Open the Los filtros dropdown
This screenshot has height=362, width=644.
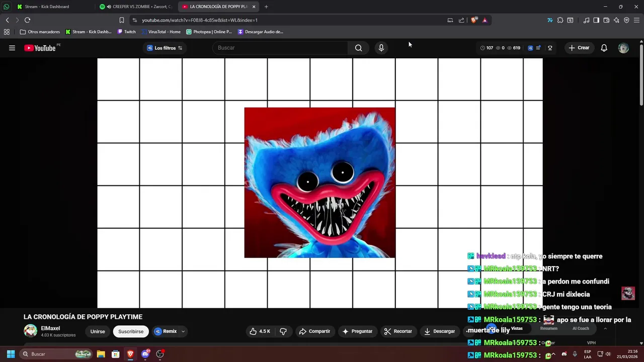[x=165, y=48]
